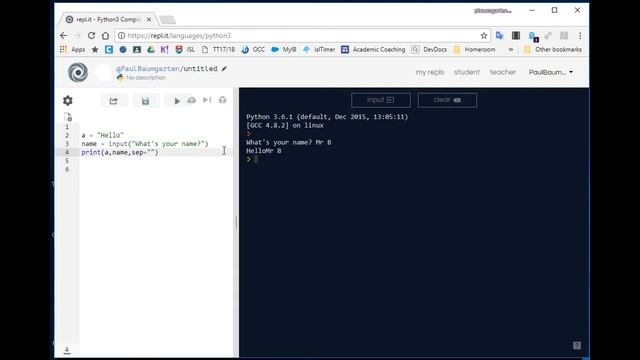The image size is (640, 360).
Task: Open the ISL bookmark
Action: (x=185, y=49)
